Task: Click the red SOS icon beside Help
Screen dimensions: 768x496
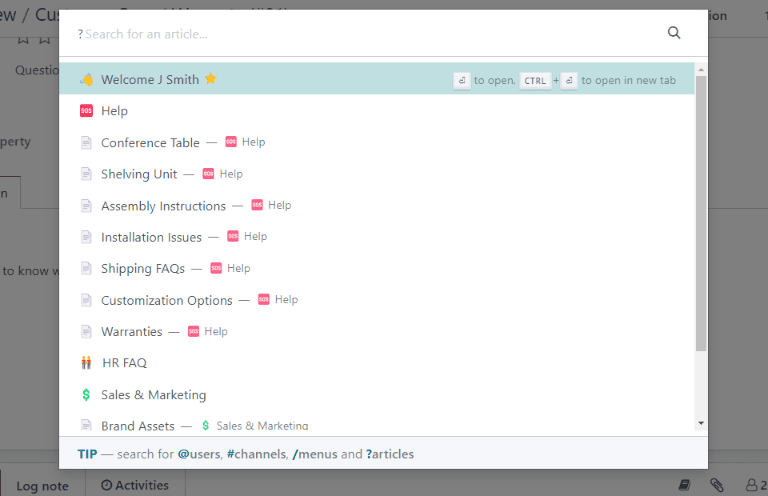Action: (x=86, y=111)
